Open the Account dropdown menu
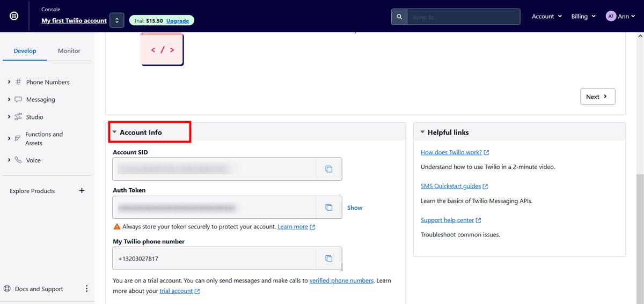 pos(547,17)
